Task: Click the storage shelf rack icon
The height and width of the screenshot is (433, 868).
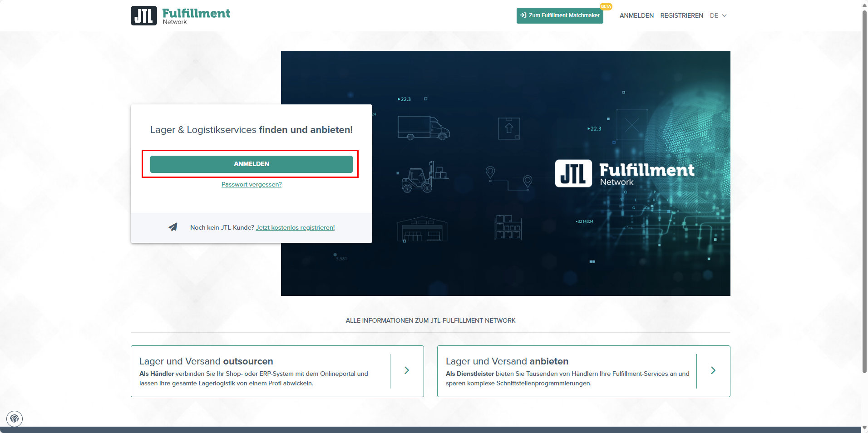Action: pos(508,227)
